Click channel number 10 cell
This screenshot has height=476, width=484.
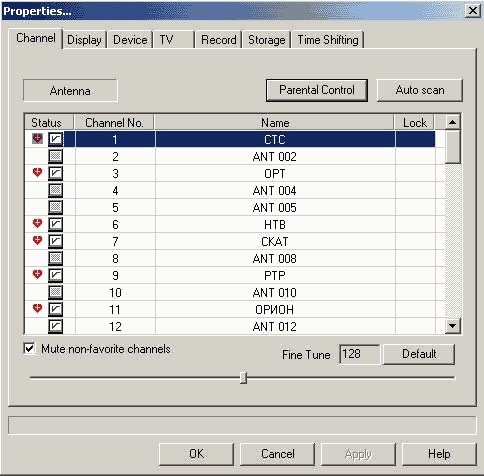[115, 292]
